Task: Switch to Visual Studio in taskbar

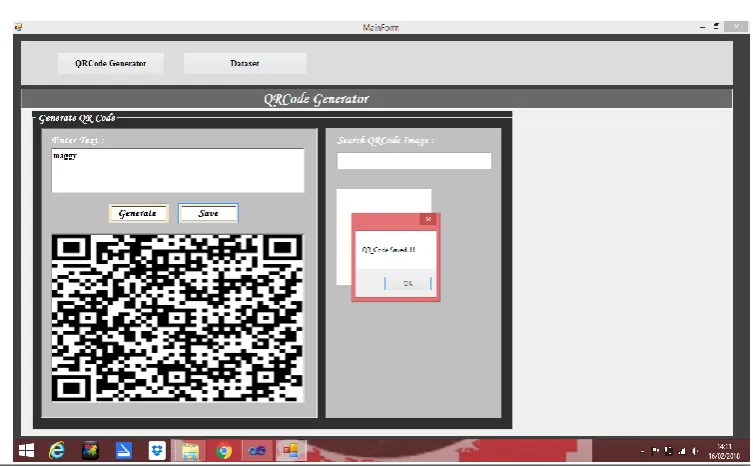Action: pyautogui.click(x=257, y=451)
